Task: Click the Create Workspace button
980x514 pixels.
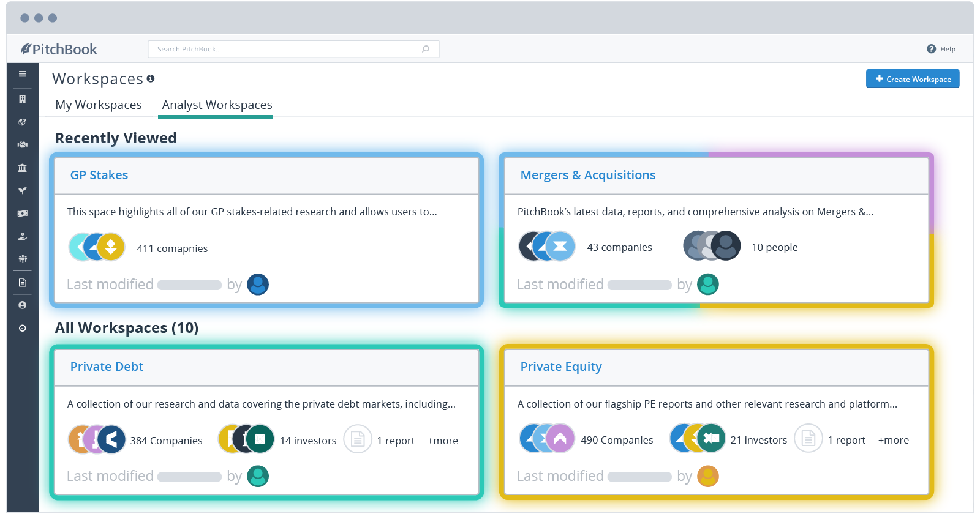Action: [x=913, y=79]
